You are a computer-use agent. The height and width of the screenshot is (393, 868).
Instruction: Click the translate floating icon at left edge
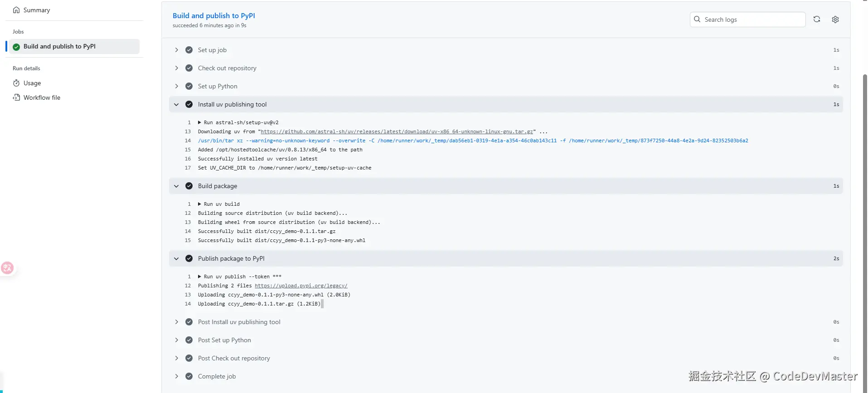tap(7, 268)
